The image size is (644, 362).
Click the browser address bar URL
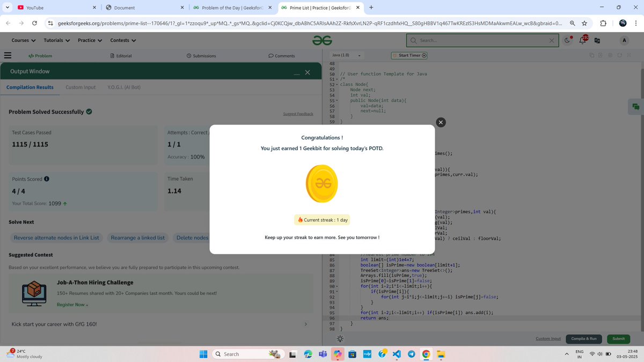click(309, 23)
